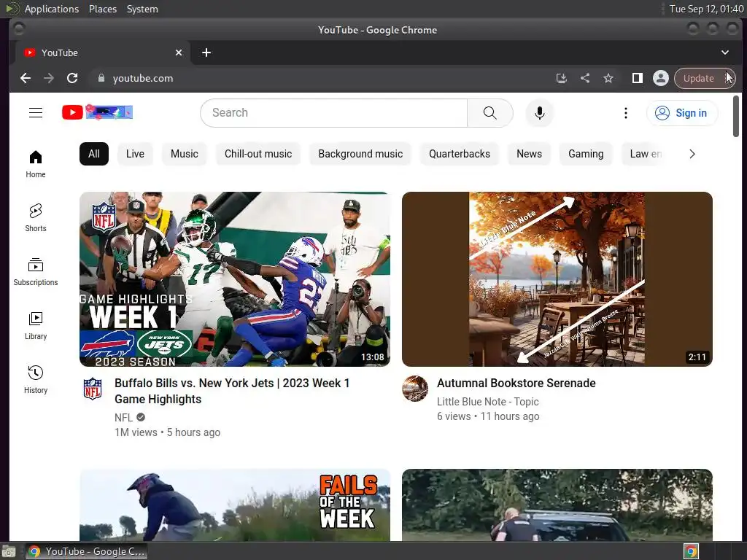This screenshot has width=747, height=560.
Task: Click the browser forward arrow
Action: tap(49, 78)
